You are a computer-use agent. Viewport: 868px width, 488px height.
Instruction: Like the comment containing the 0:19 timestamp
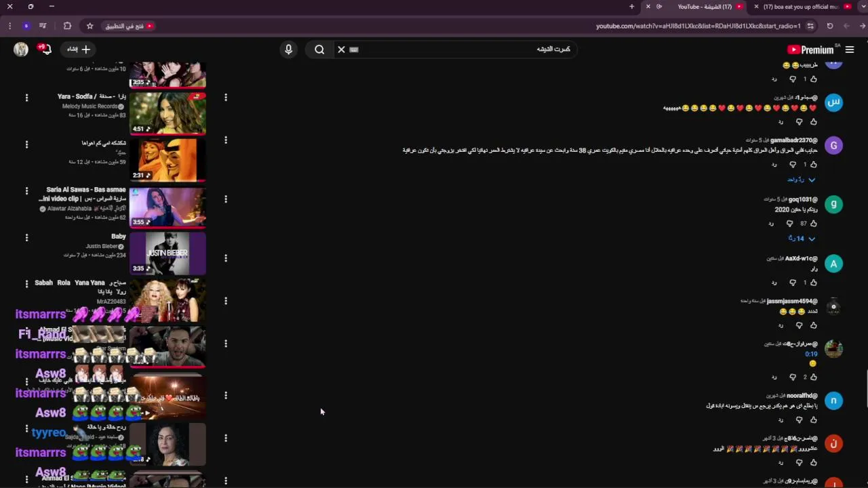[x=814, y=377]
